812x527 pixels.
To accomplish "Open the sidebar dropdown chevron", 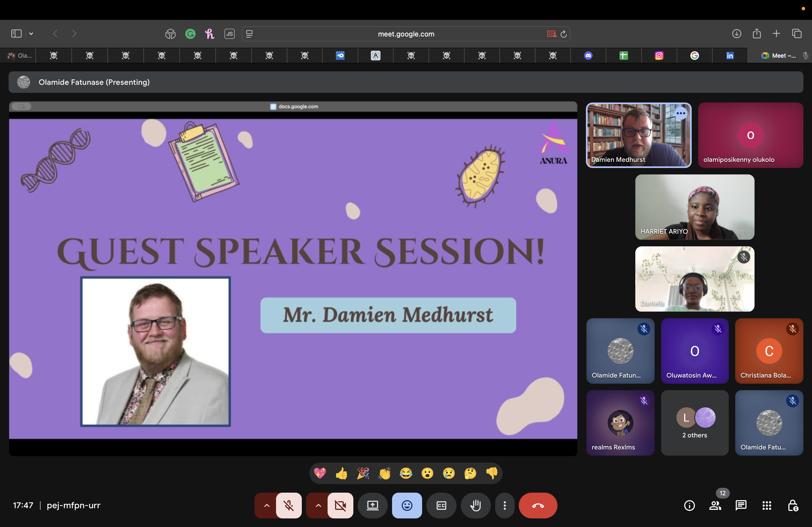I will pos(31,34).
